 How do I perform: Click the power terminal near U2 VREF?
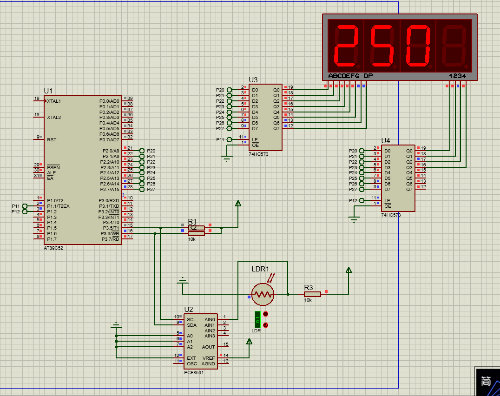(x=249, y=342)
